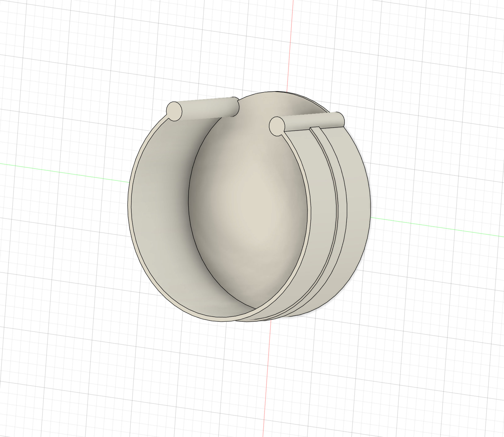Click the red axis line below the model
This screenshot has height=437, width=504.
click(x=267, y=378)
